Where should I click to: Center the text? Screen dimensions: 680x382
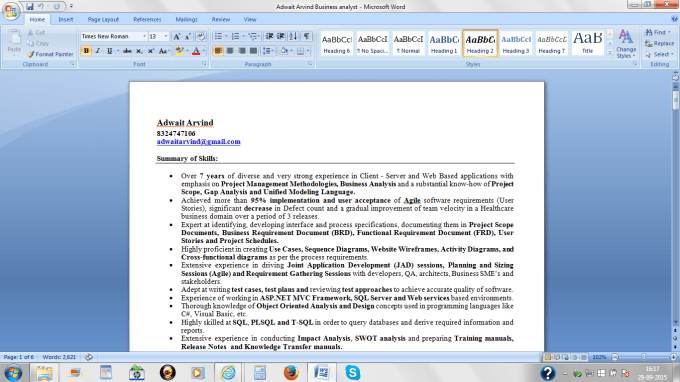(x=230, y=51)
